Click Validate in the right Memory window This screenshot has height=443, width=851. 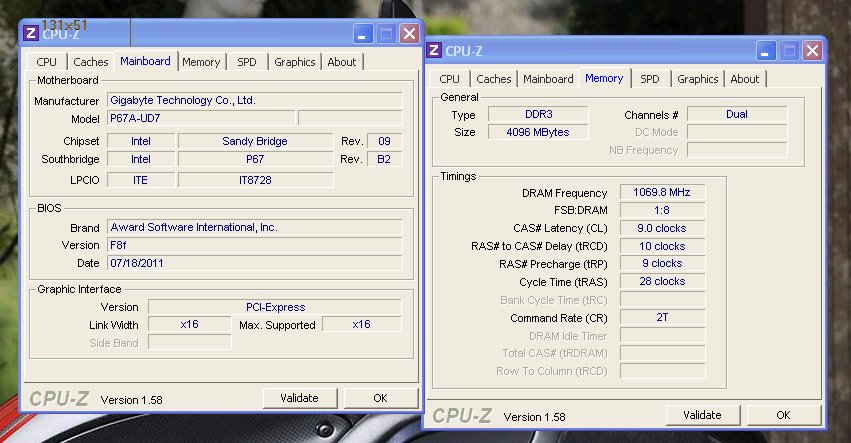701,415
